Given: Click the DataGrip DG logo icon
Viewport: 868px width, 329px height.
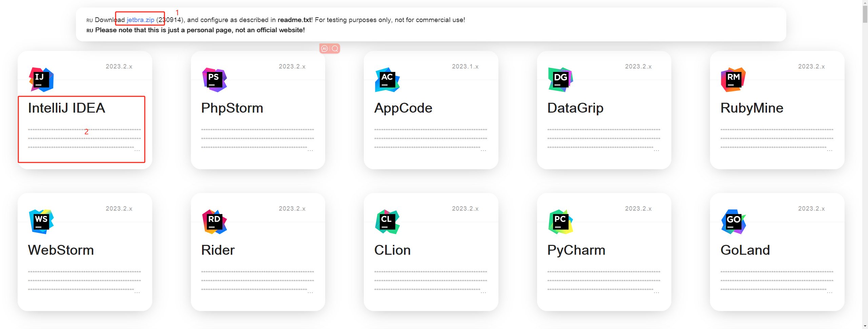Looking at the screenshot, I should [x=560, y=80].
